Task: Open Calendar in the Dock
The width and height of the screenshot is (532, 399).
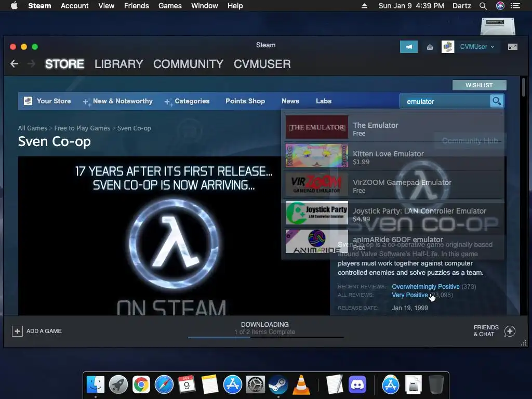Action: pyautogui.click(x=187, y=385)
